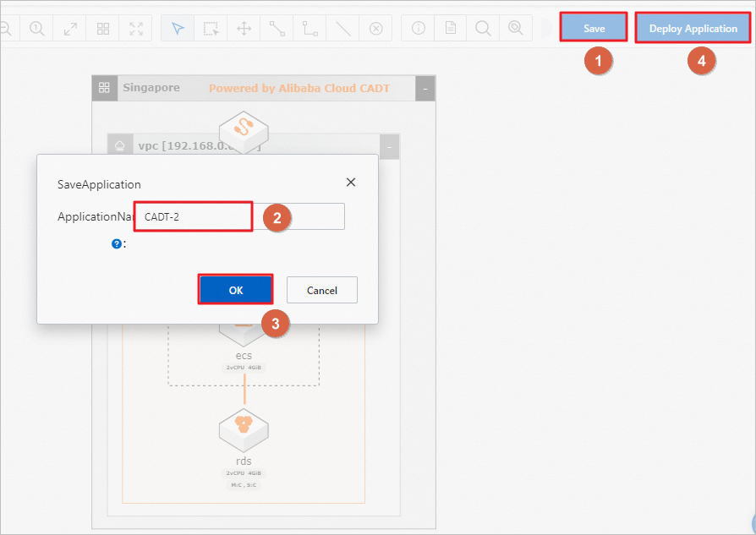756x535 pixels.
Task: Click the Singapore region grid icon
Action: 104,88
